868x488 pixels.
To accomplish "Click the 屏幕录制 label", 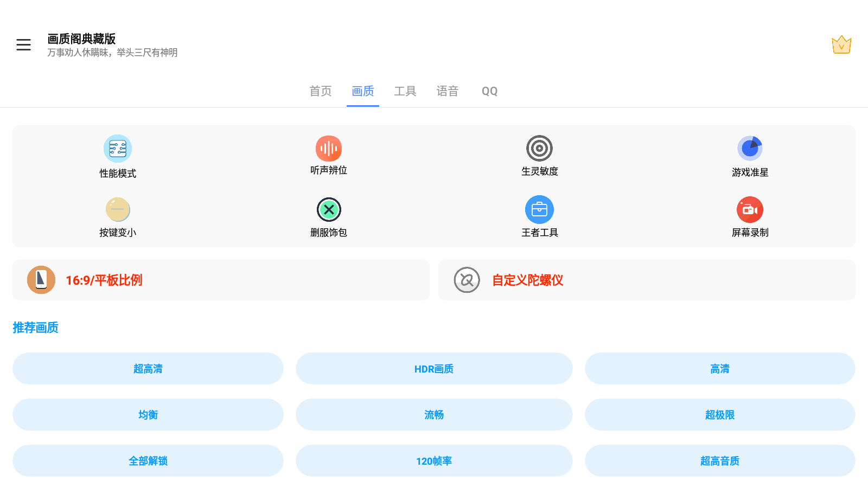I will [750, 233].
